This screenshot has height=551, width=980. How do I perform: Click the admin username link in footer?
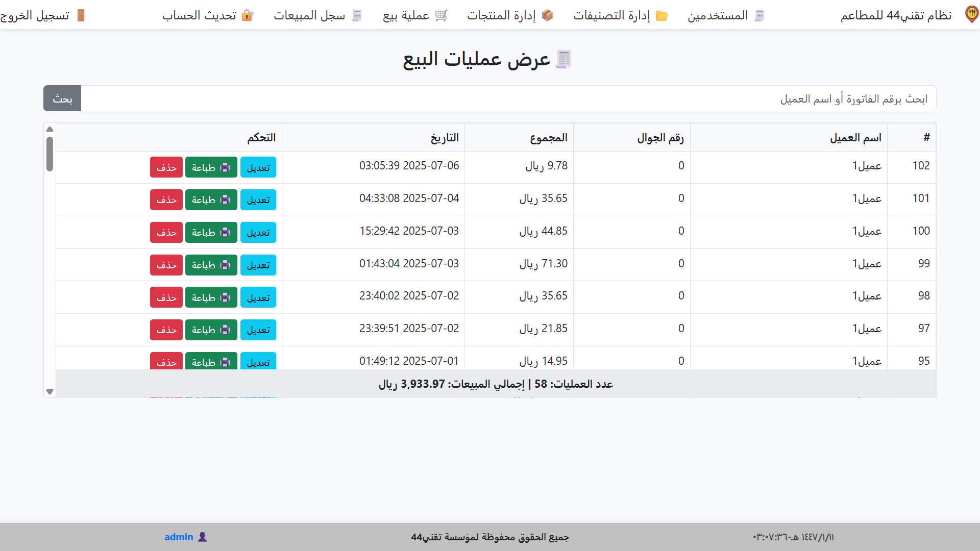tap(179, 537)
